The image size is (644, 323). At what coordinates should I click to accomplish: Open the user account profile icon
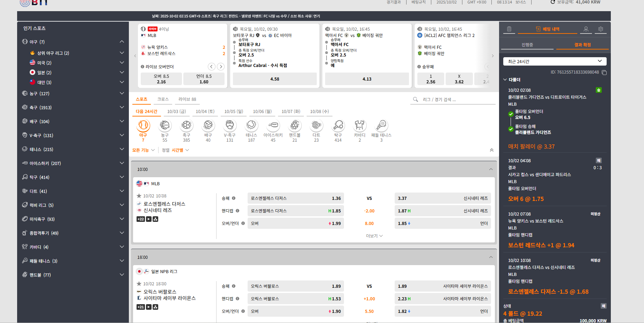pos(586,29)
